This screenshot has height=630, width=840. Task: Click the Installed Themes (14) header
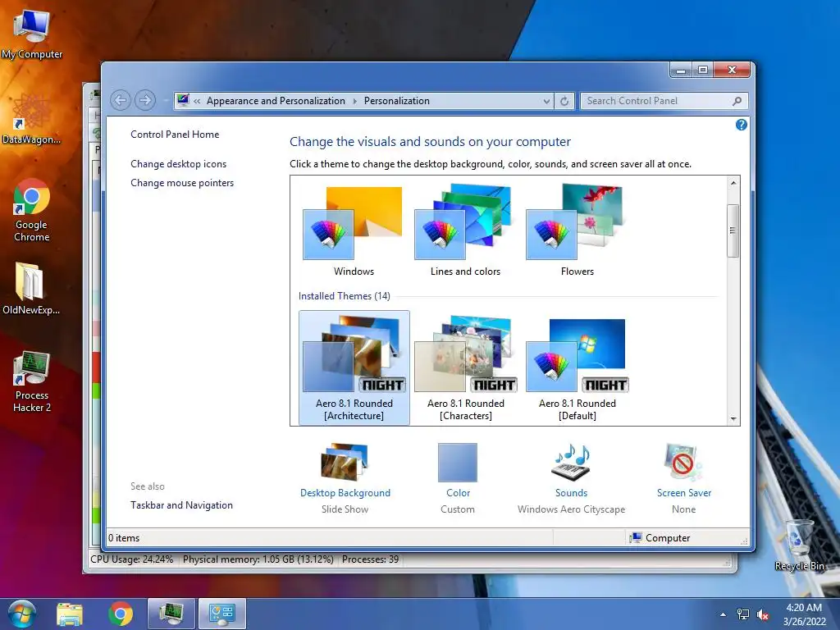[344, 295]
